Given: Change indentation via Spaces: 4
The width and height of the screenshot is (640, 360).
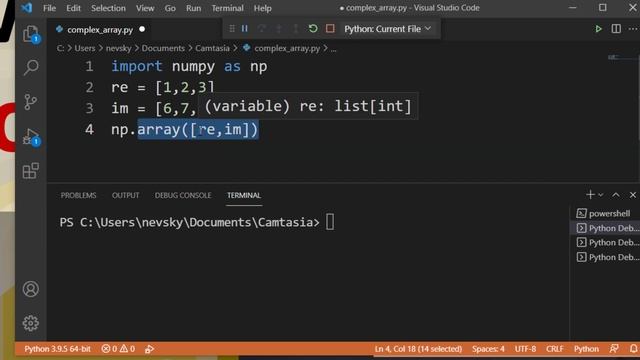Looking at the screenshot, I should point(488,349).
